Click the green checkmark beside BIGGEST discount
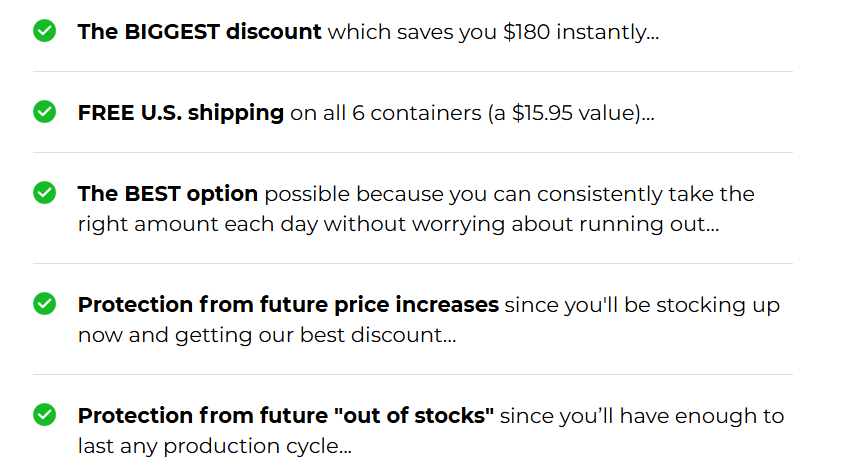The width and height of the screenshot is (867, 475). (44, 30)
